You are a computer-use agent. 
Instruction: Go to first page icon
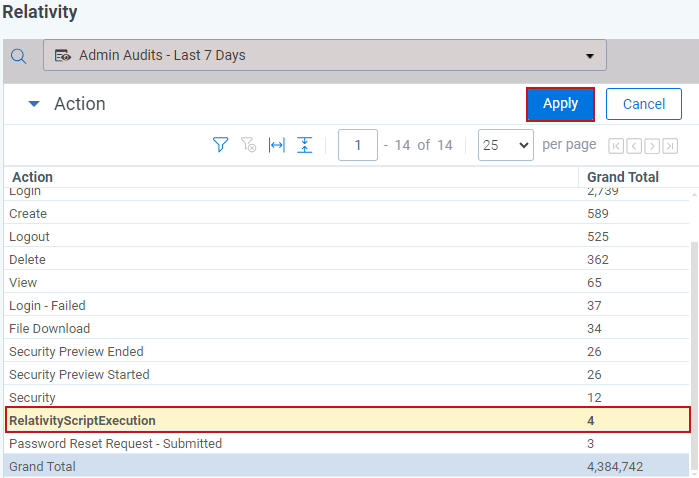616,146
